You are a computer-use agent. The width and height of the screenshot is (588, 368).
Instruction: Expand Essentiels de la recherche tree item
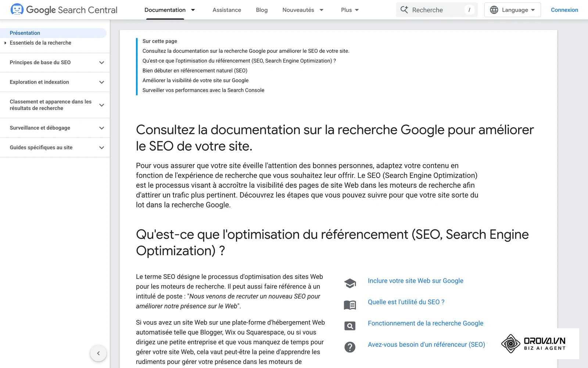pos(5,43)
